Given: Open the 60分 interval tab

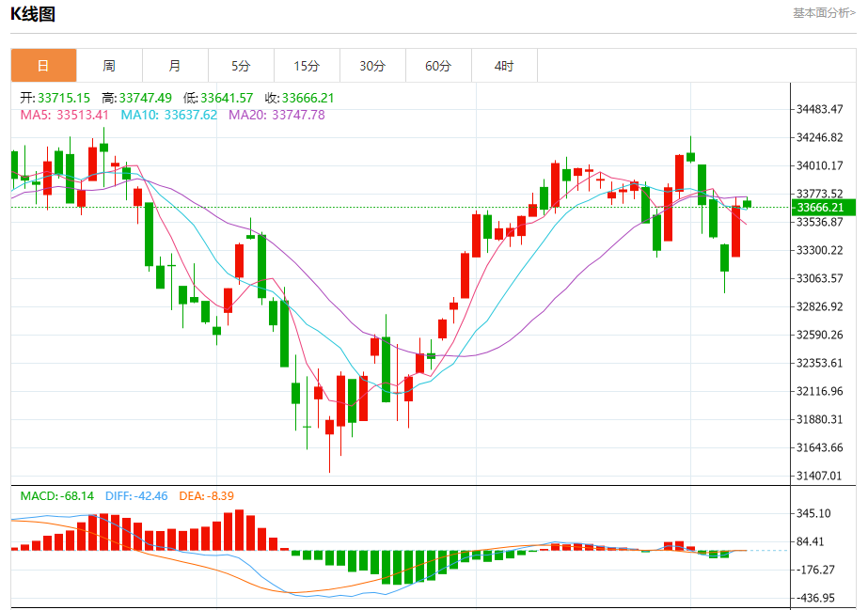Looking at the screenshot, I should (438, 66).
